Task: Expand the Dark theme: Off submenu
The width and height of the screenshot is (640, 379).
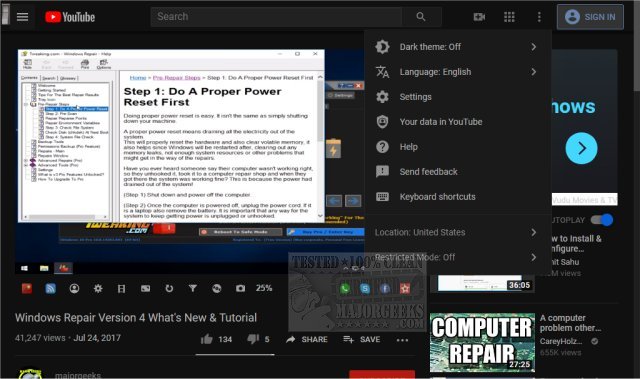Action: [456, 47]
